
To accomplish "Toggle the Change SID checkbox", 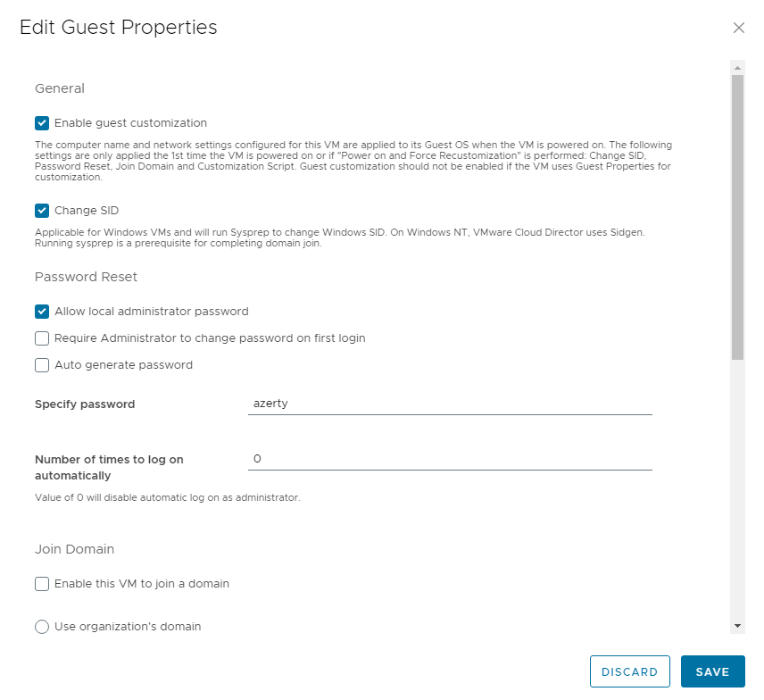I will coord(42,211).
